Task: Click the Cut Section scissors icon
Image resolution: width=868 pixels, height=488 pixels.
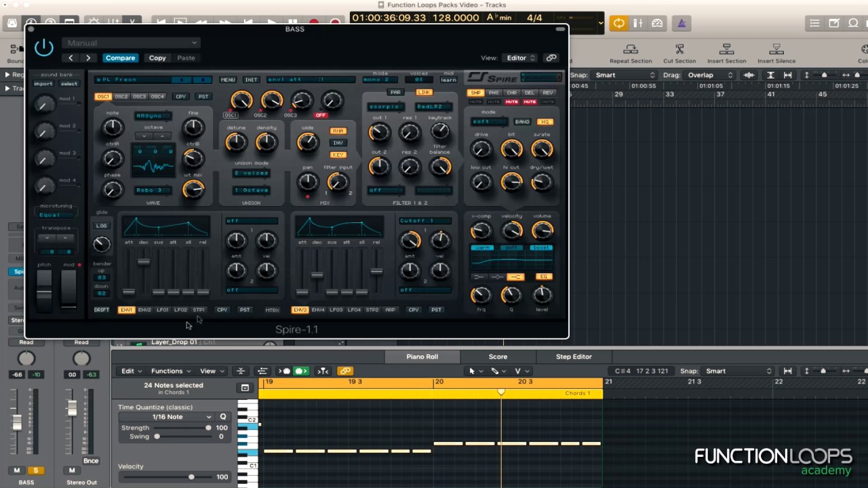Action: tap(679, 49)
